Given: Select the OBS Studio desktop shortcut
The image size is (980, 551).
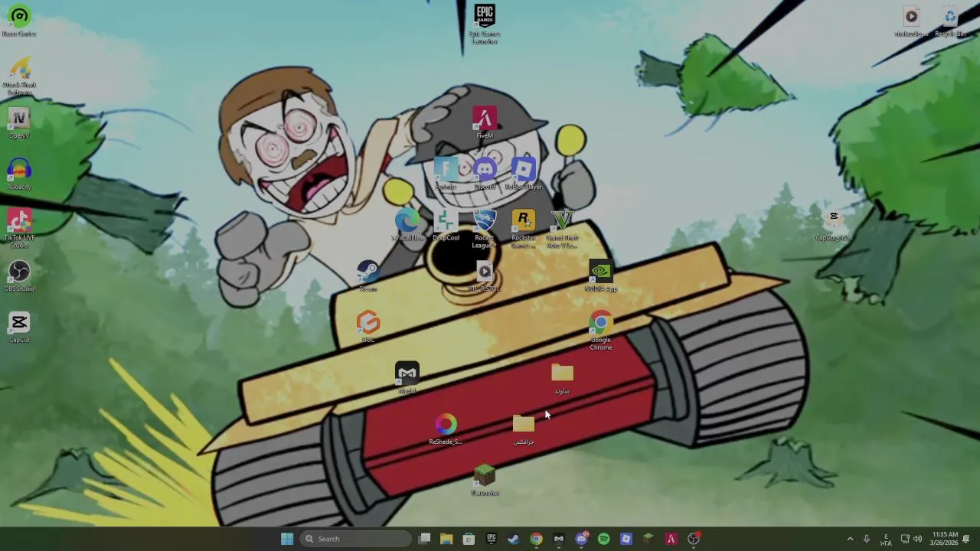Looking at the screenshot, I should tap(19, 276).
